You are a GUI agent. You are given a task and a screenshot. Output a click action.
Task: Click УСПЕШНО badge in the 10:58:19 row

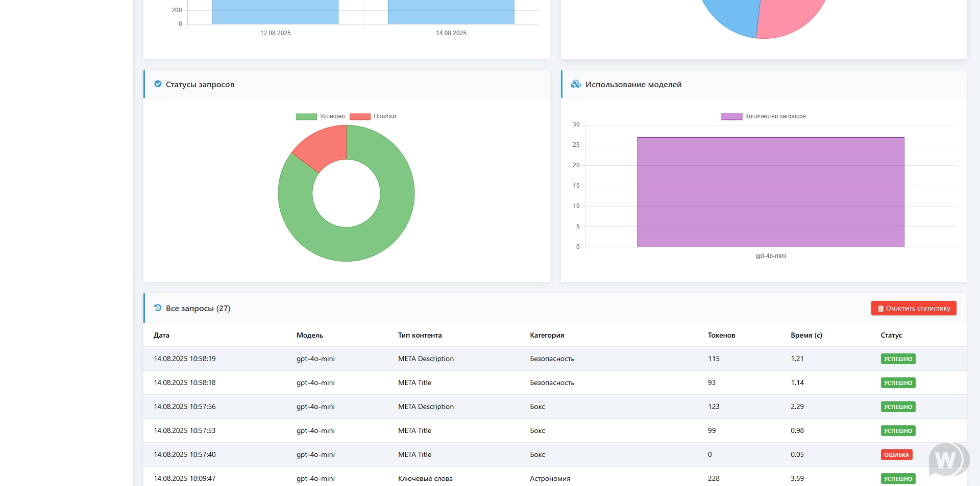pyautogui.click(x=898, y=359)
